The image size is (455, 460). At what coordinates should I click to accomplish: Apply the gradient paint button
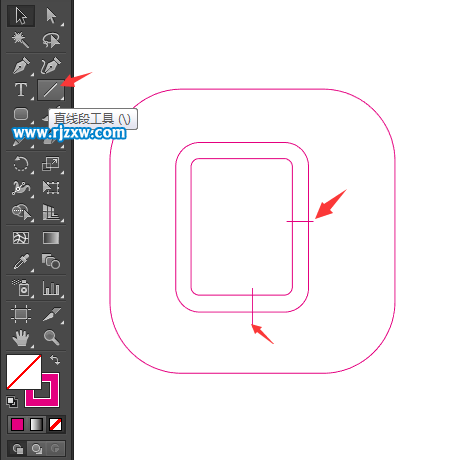[36, 425]
